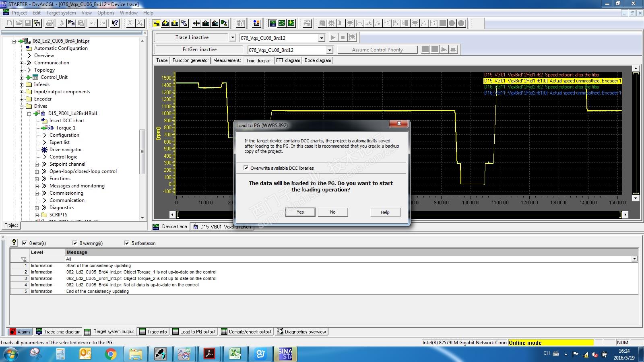Click the Open project folder icon
The height and width of the screenshot is (362, 644).
[19, 23]
